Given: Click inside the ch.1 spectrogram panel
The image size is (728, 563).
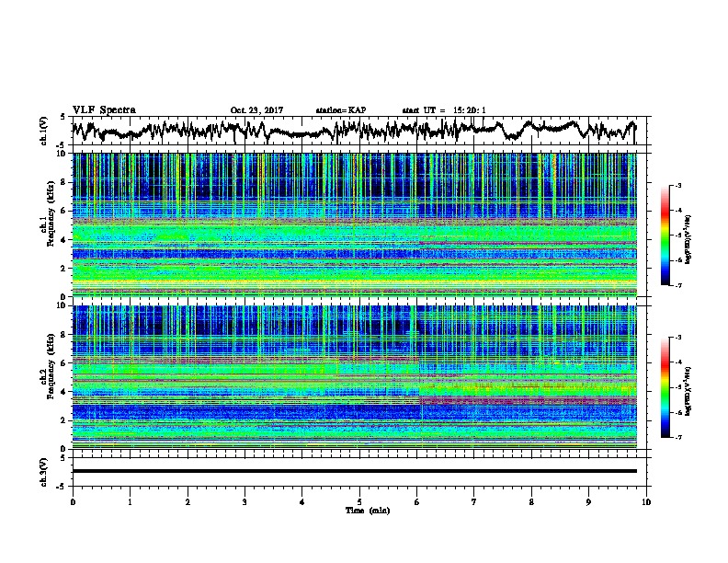Looking at the screenshot, I should 354,224.
